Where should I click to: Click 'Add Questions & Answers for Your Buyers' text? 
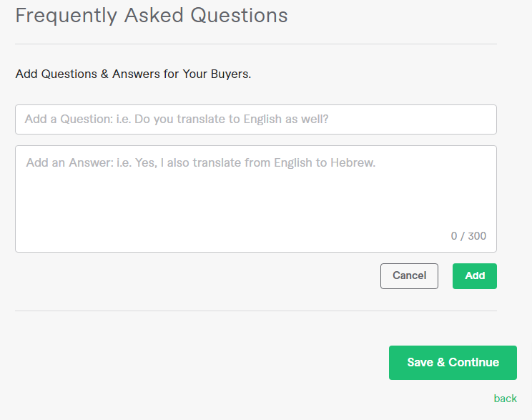coord(133,74)
